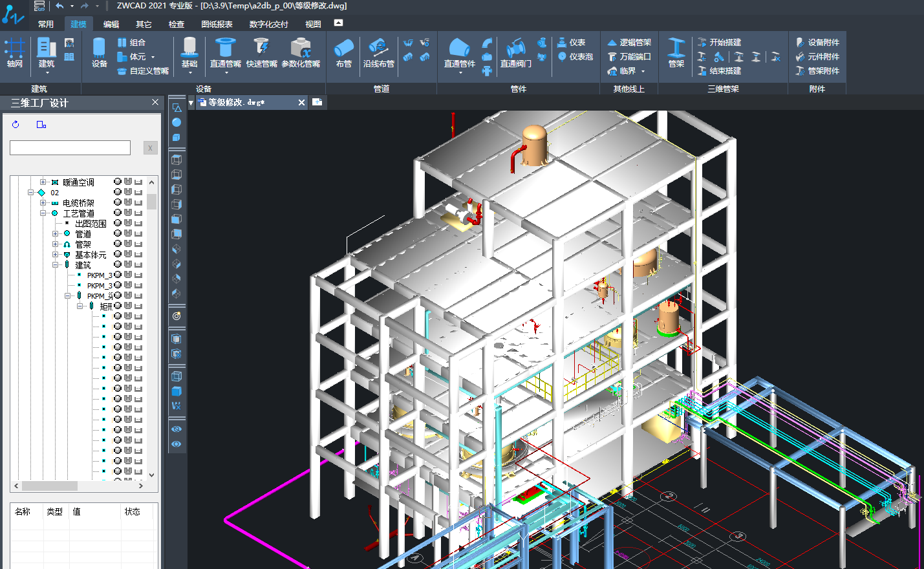This screenshot has height=569, width=924.
Task: Switch to the 图纸报表 ribbon tab
Action: [217, 25]
